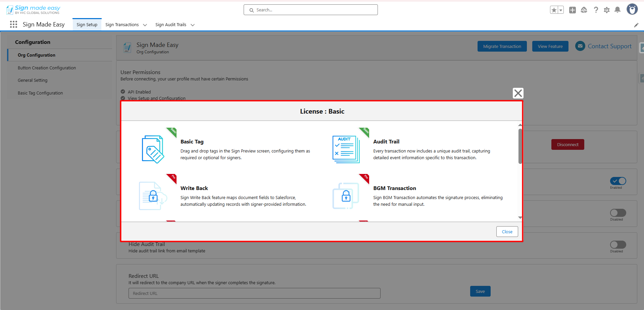Click the User Permissions heading
The width and height of the screenshot is (644, 310).
pyautogui.click(x=140, y=72)
